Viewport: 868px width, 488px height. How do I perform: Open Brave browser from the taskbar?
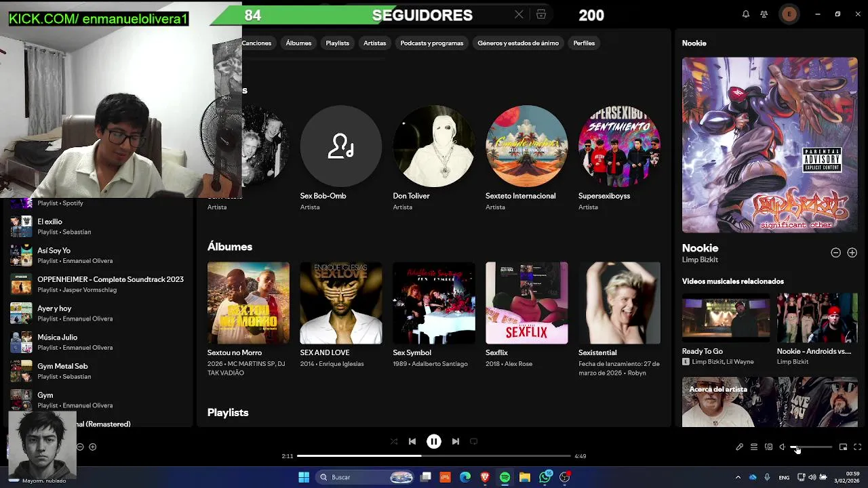tap(485, 477)
